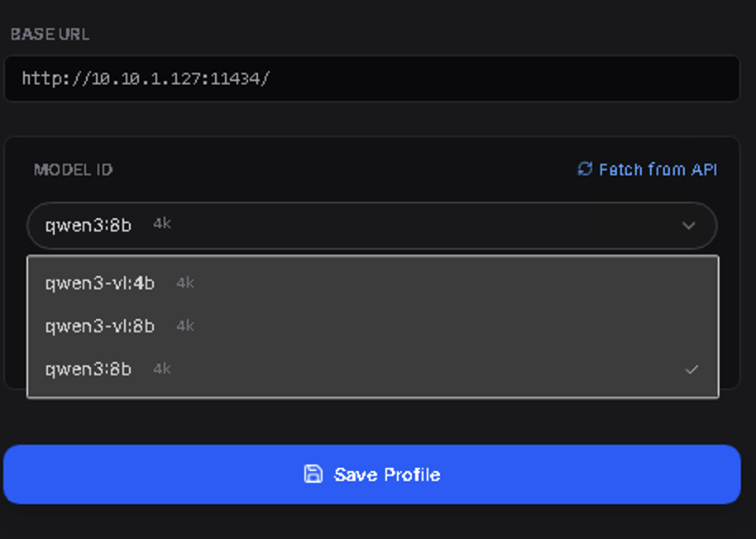Click the selected qwen3:8b text in the combo box
Image resolution: width=756 pixels, height=539 pixels.
tap(88, 225)
